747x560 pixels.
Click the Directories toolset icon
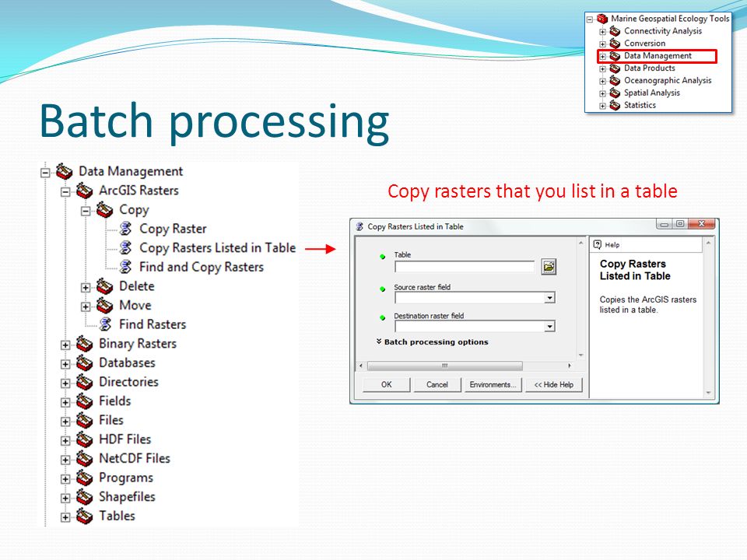(x=84, y=382)
